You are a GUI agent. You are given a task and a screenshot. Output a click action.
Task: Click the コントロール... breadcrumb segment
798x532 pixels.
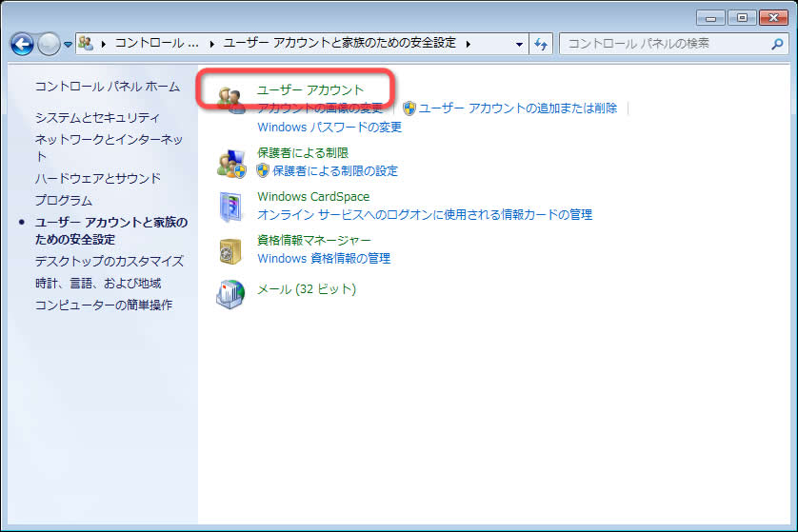(157, 43)
